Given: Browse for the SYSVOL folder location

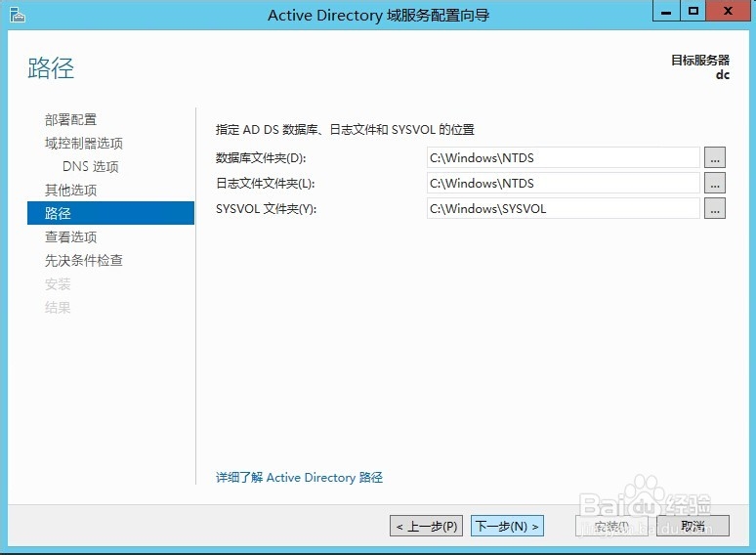Looking at the screenshot, I should tap(715, 209).
